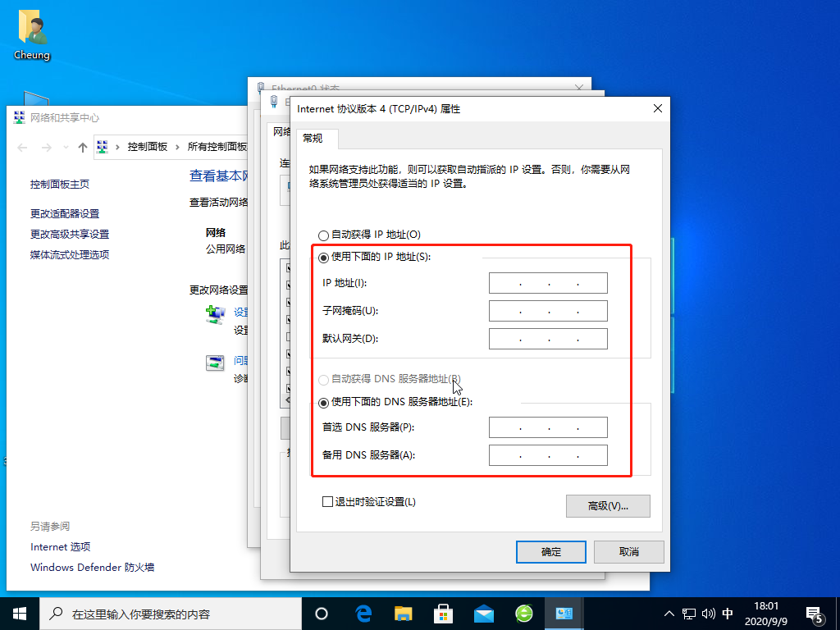840x630 pixels.
Task: Open the Mail app from taskbar
Action: click(x=484, y=614)
